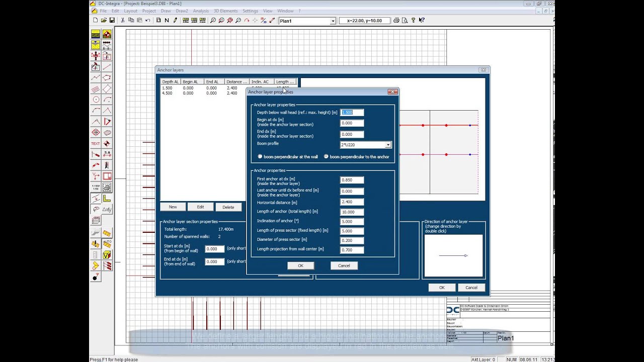The width and height of the screenshot is (644, 362).
Task: Click the layers stack tool icon
Action: tap(96, 221)
